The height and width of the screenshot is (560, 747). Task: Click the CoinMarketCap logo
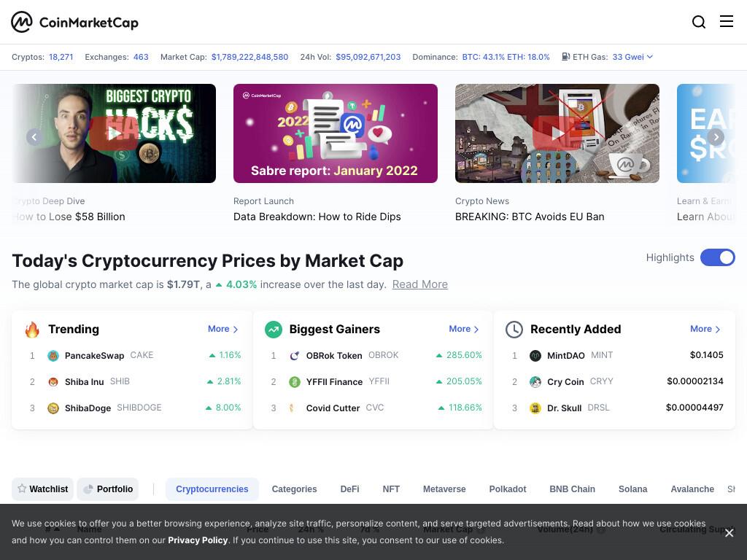point(75,22)
